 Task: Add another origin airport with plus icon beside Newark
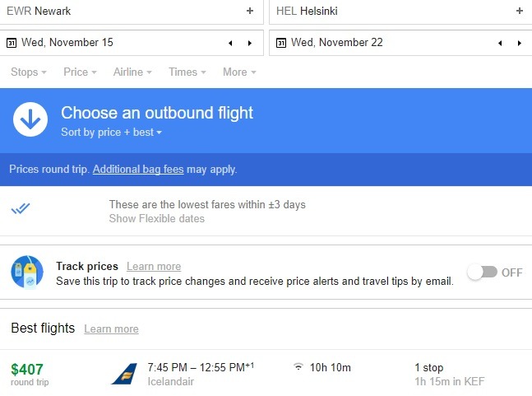(x=250, y=11)
